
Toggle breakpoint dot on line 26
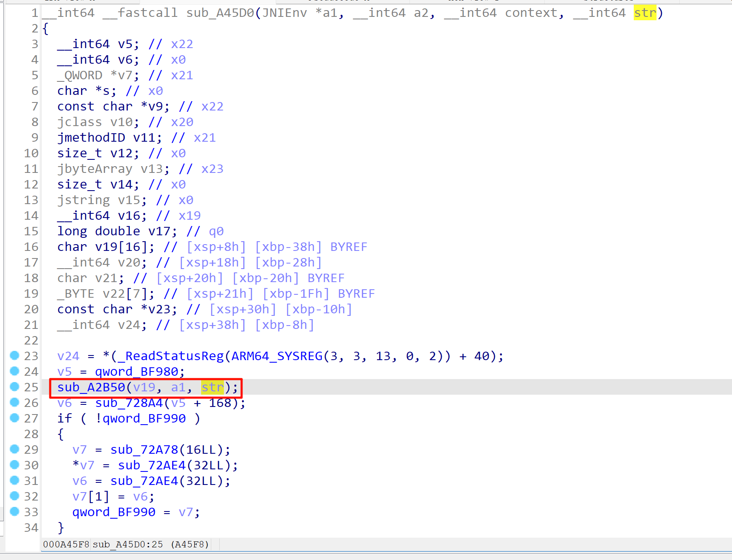pos(15,403)
